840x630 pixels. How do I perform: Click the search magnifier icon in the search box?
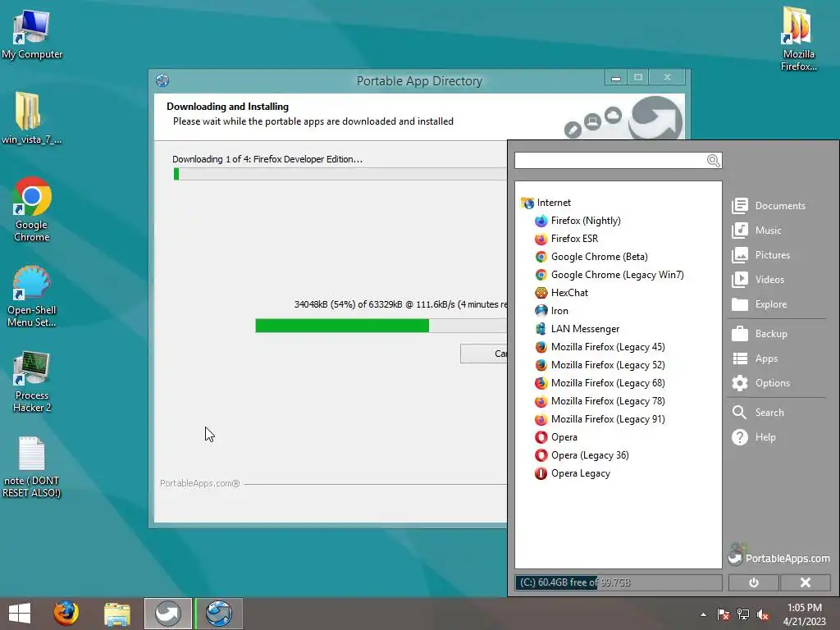tap(713, 161)
